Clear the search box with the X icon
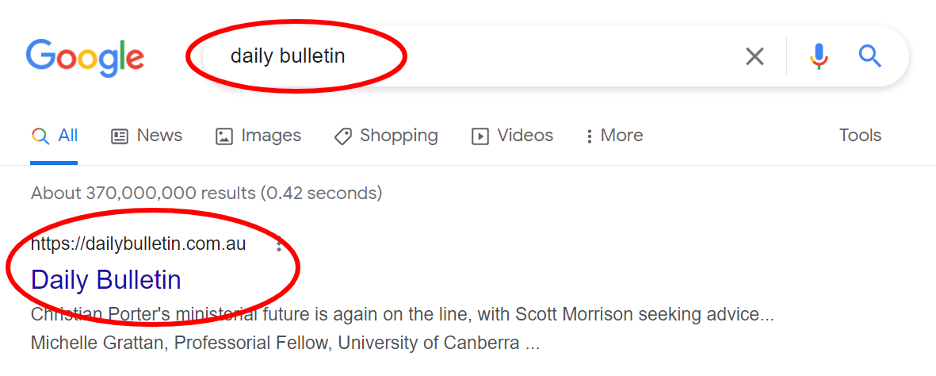The image size is (936, 376). click(755, 57)
